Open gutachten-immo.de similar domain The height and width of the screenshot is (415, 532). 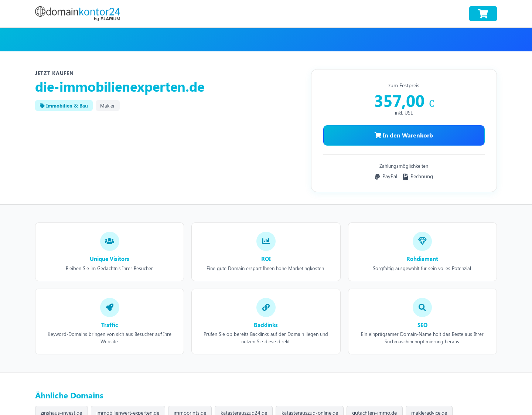click(375, 411)
